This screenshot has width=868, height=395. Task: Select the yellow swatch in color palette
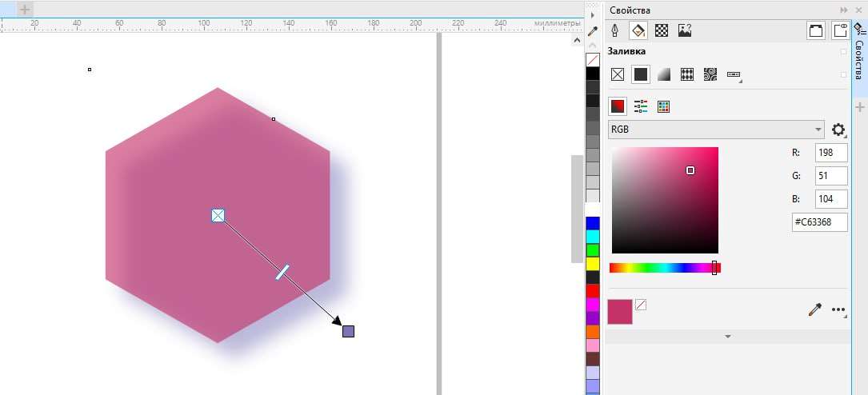click(x=592, y=263)
